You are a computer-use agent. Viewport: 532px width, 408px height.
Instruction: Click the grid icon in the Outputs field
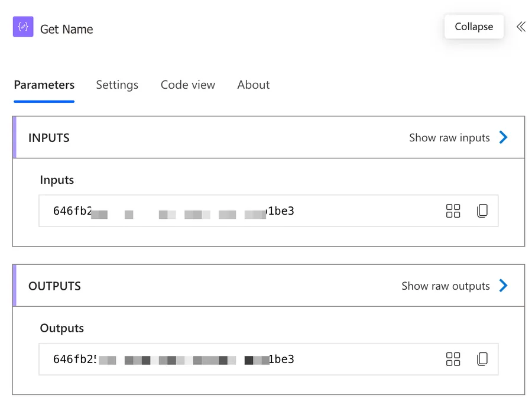[453, 359]
